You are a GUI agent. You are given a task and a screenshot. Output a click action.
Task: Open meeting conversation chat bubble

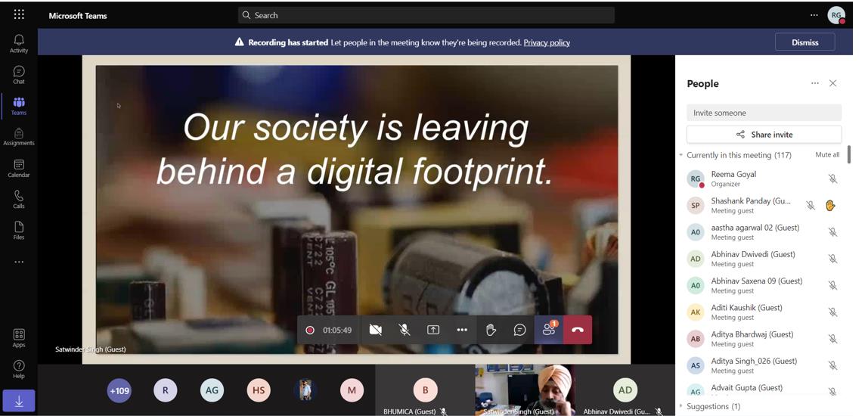coord(519,330)
